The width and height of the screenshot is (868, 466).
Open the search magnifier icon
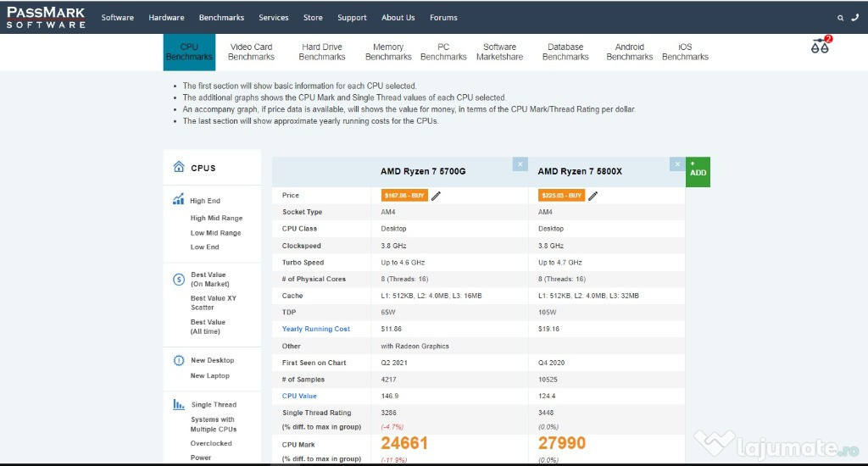click(x=840, y=18)
